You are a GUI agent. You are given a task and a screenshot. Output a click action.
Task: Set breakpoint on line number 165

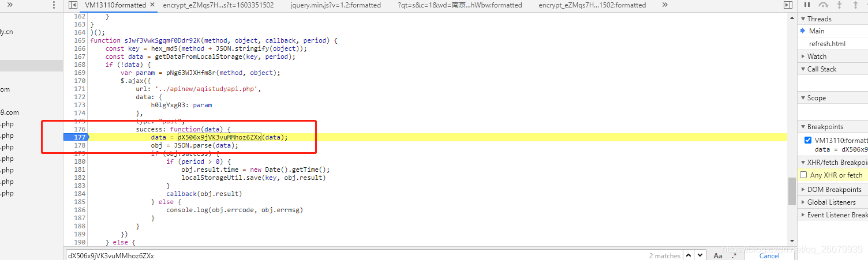coord(80,40)
